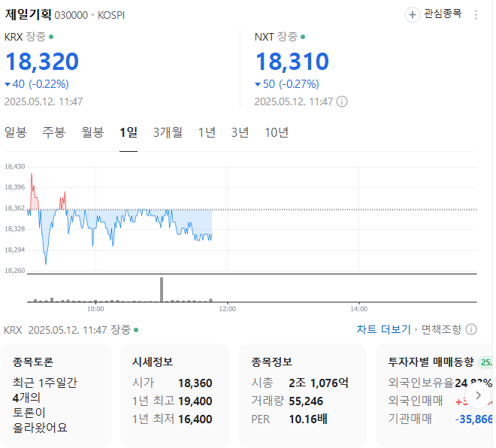Select the 1일 chart tab
The width and height of the screenshot is (496, 448).
coord(129,133)
